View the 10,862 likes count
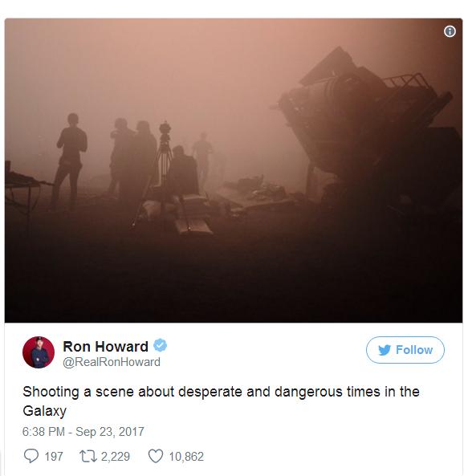464x476 pixels. (x=186, y=456)
